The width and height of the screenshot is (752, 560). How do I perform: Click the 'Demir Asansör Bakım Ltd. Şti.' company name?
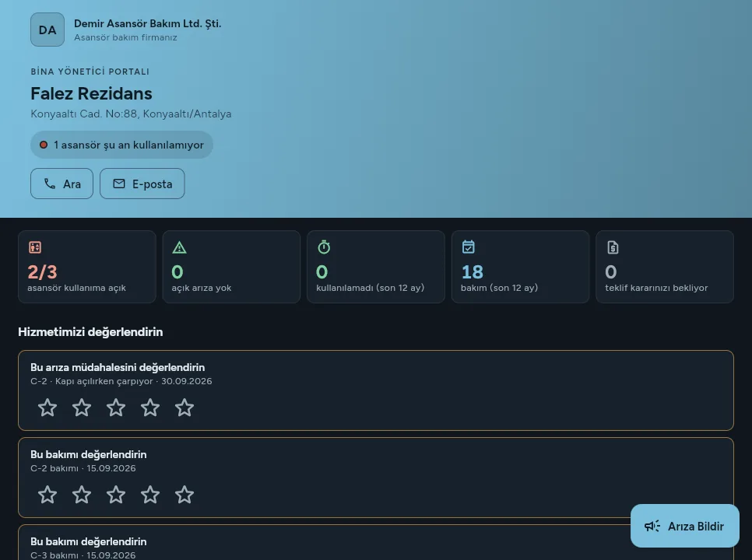point(148,23)
